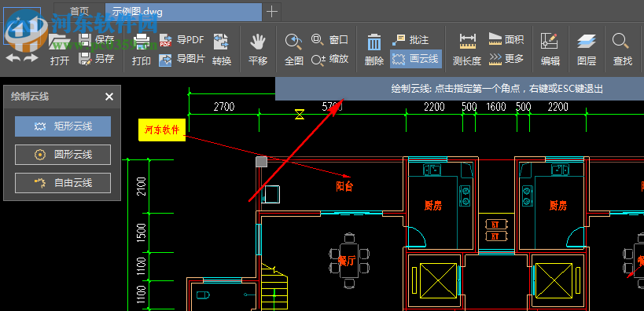The height and width of the screenshot is (311, 644).
Task: Click the 2700 dimension text
Action: pos(224,107)
